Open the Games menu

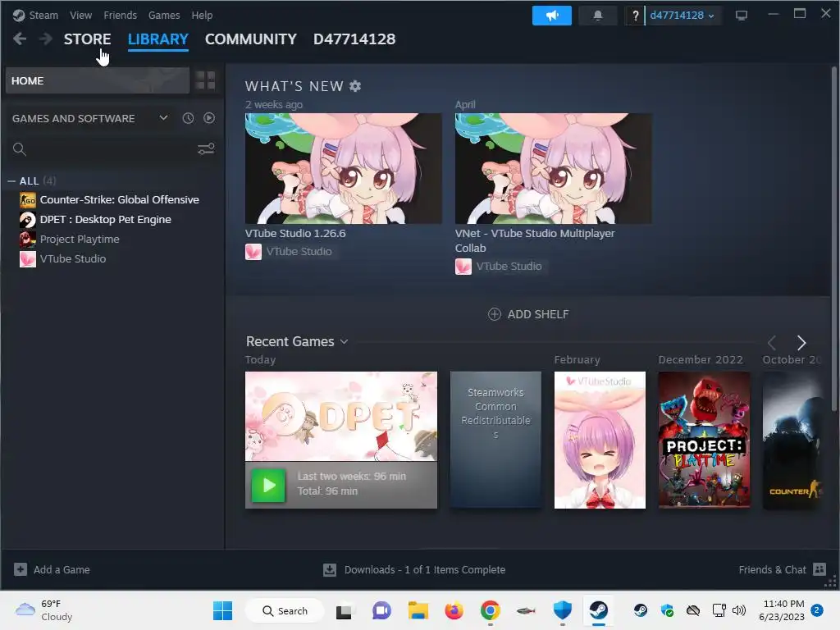[164, 15]
